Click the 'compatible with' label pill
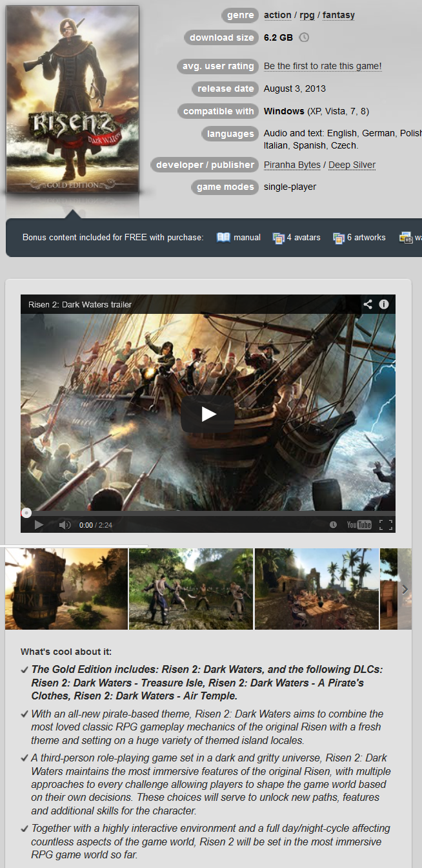422x868 pixels. [218, 111]
